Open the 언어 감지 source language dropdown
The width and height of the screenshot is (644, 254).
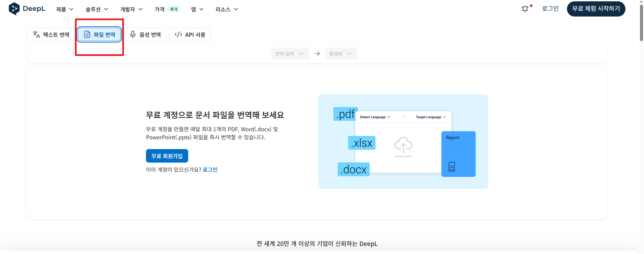coord(290,54)
